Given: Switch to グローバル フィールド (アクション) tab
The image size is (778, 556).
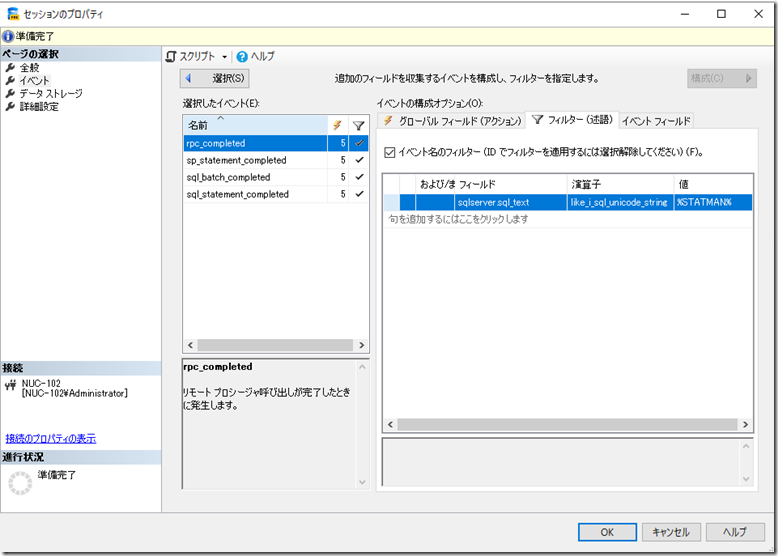Looking at the screenshot, I should [x=451, y=121].
